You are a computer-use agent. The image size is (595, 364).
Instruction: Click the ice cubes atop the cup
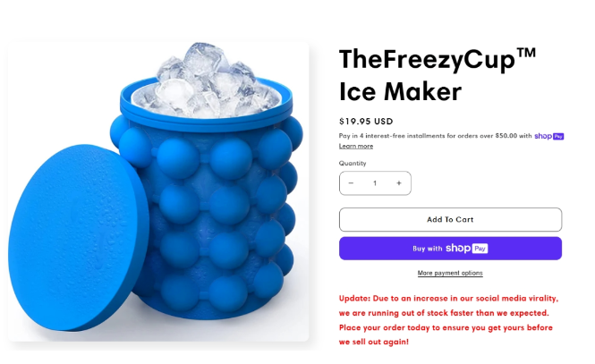point(207,81)
